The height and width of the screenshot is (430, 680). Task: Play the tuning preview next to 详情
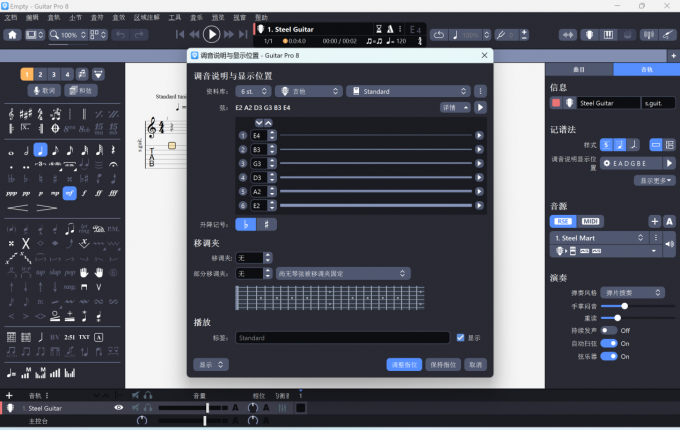[480, 108]
